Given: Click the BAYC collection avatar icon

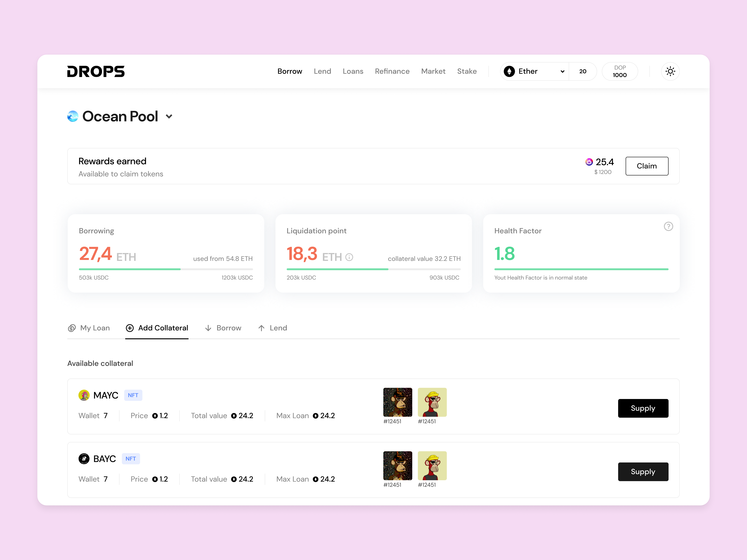Looking at the screenshot, I should (x=84, y=459).
